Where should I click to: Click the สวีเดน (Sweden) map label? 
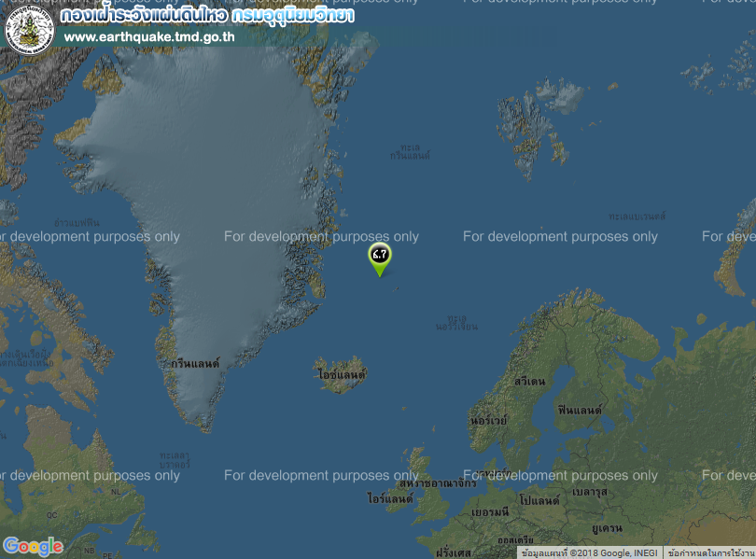click(x=529, y=381)
